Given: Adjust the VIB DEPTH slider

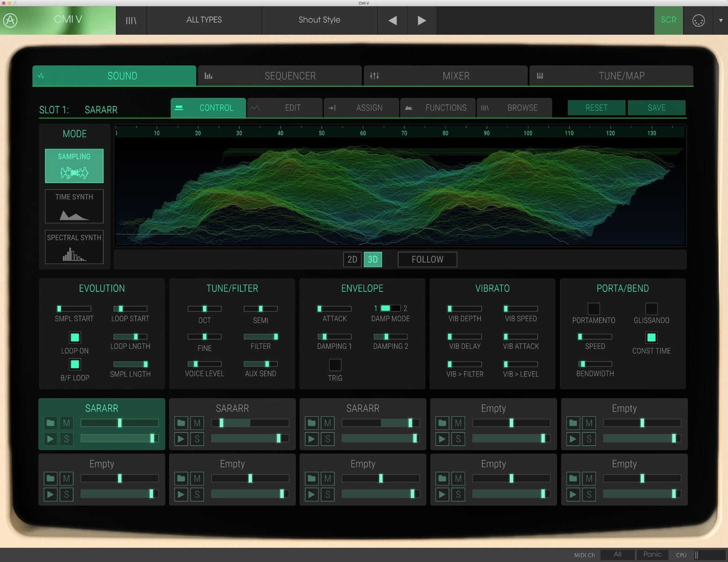Looking at the screenshot, I should click(x=464, y=309).
